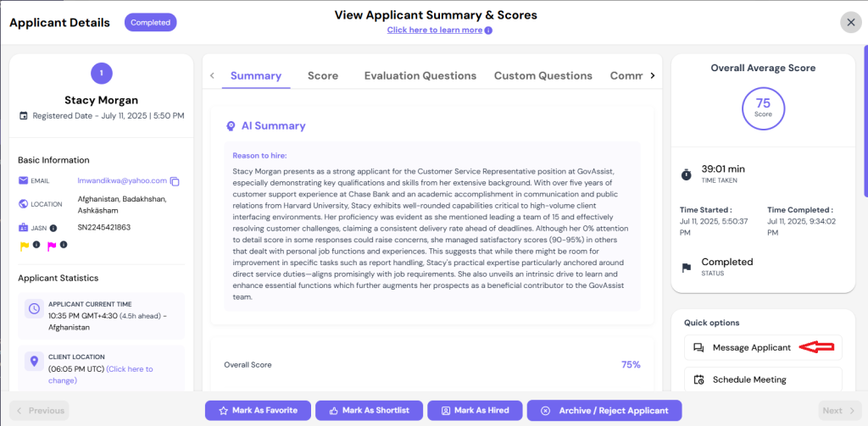Open the Custom Questions tab
This screenshot has height=426, width=868.
543,75
